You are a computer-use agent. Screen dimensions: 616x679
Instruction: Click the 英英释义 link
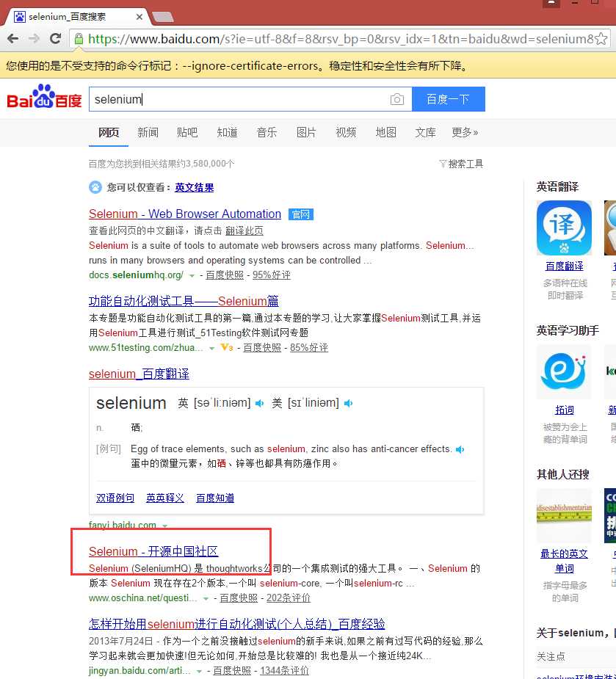coord(165,498)
